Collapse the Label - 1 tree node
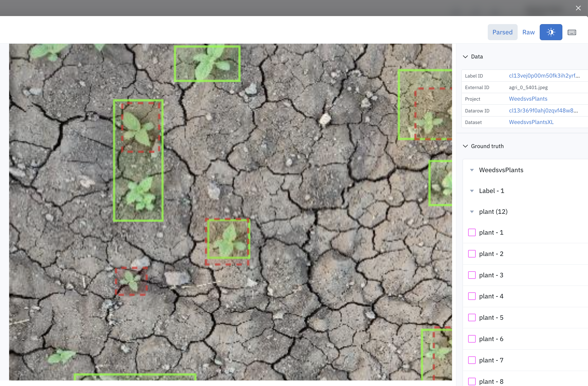This screenshot has width=588, height=386. tap(472, 191)
